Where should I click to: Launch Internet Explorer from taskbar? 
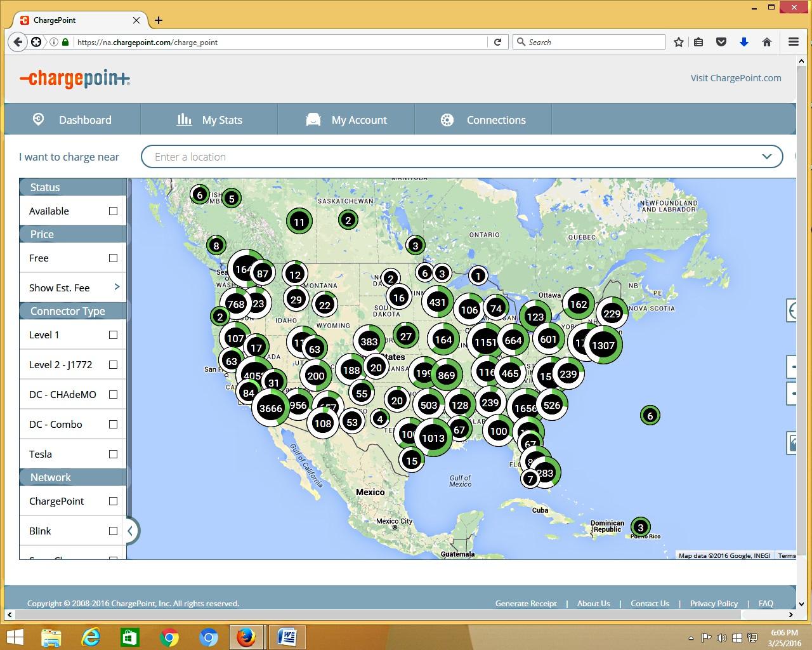click(91, 637)
